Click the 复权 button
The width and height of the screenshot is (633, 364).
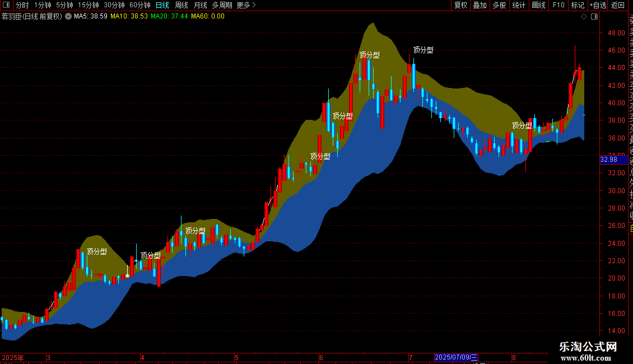click(460, 5)
